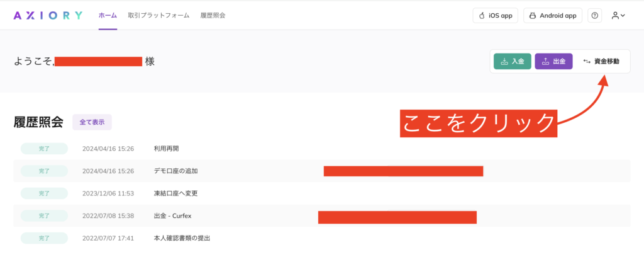Open the 出金 - Curfex history entry
Screen dimensions: 644x269
pyautogui.click(x=172, y=216)
